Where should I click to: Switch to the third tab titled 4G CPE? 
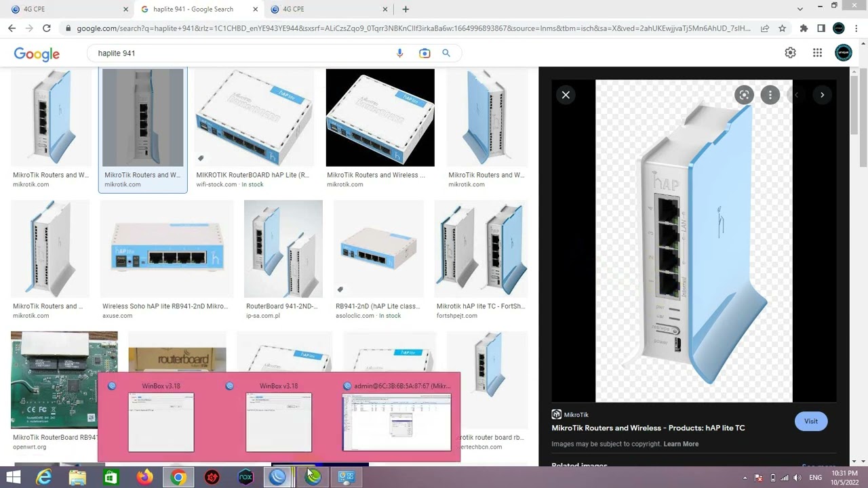click(329, 9)
